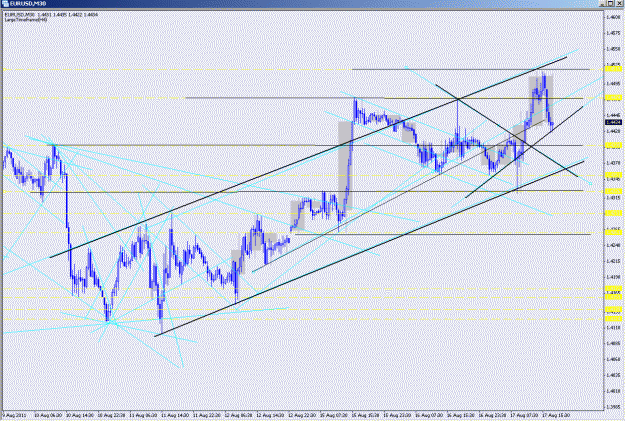Click the dark current price label 1.4424
Screen dimensions: 625x421
(613, 122)
